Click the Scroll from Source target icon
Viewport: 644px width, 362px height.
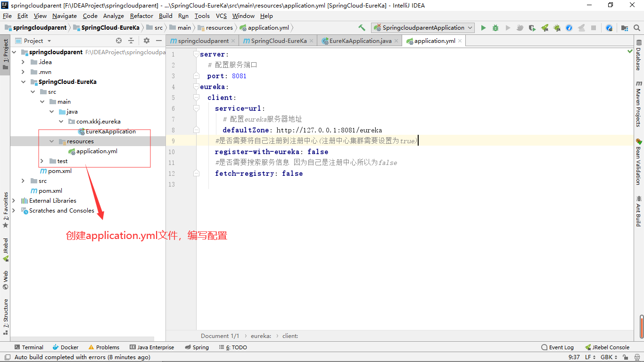(119, 41)
